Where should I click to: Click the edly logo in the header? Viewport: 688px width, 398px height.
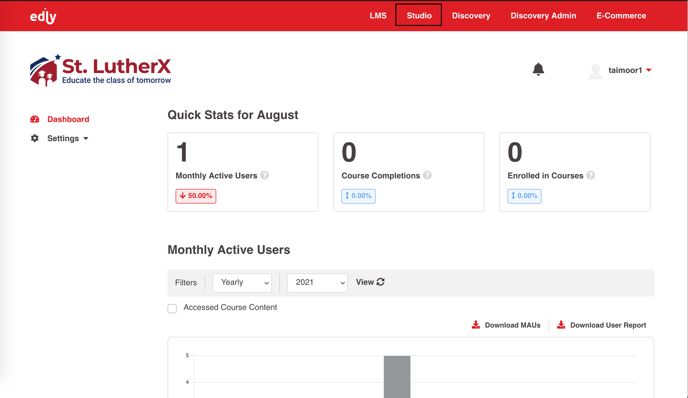(x=43, y=16)
